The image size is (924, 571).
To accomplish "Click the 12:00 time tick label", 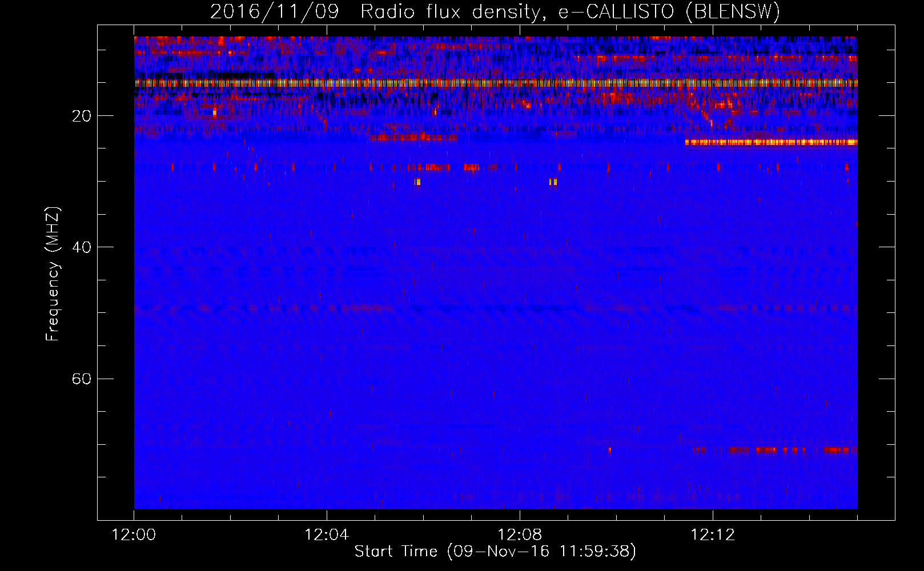I will click(134, 535).
